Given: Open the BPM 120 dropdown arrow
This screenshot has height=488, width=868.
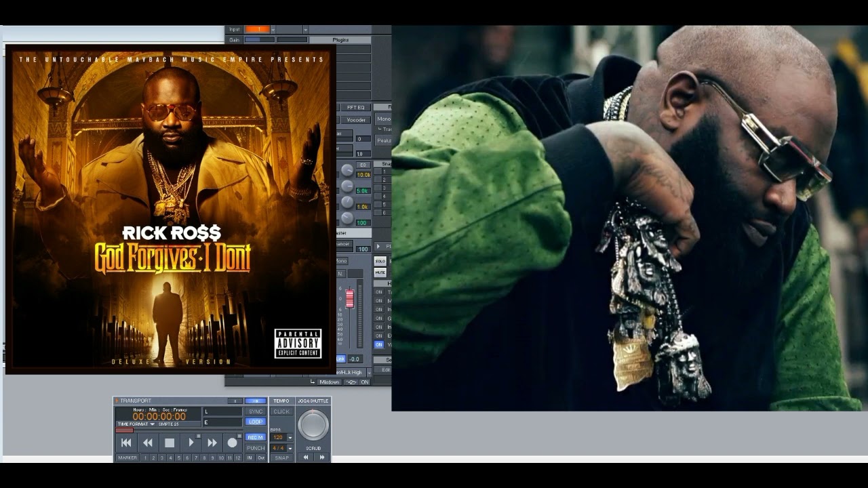Looking at the screenshot, I should click(x=290, y=437).
